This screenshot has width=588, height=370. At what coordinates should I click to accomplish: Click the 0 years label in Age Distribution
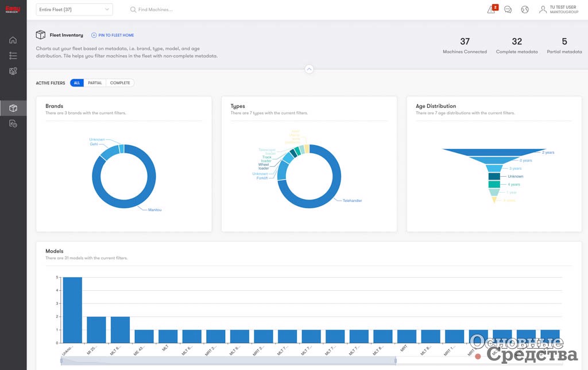526,160
